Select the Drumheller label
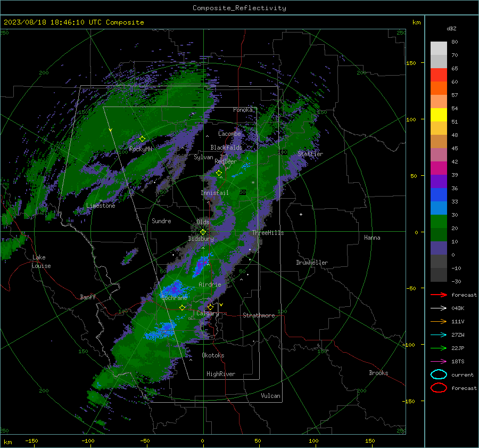This screenshot has width=479, height=448. (312, 263)
